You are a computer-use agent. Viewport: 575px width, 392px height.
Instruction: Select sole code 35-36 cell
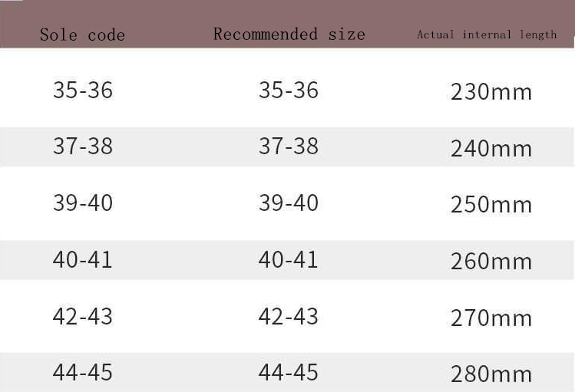pyautogui.click(x=82, y=90)
